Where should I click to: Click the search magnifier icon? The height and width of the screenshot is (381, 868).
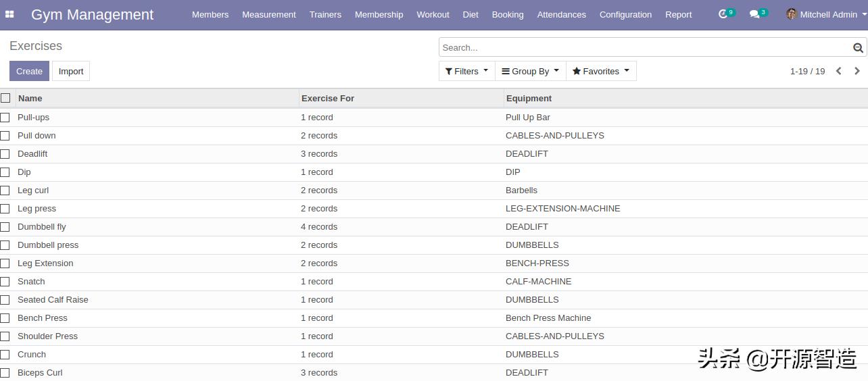click(x=858, y=48)
